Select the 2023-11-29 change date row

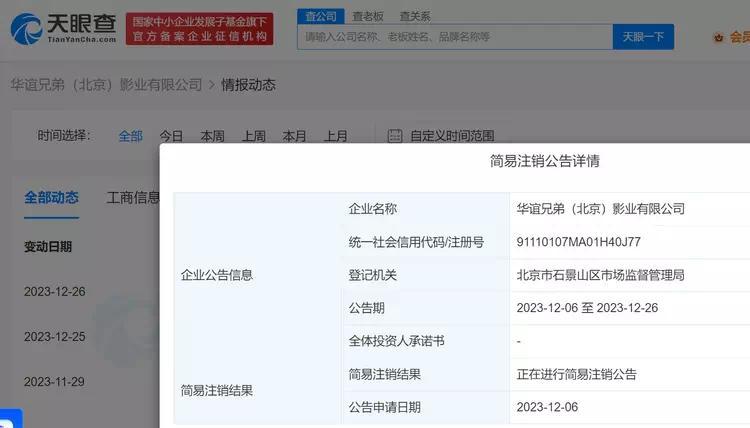[55, 382]
